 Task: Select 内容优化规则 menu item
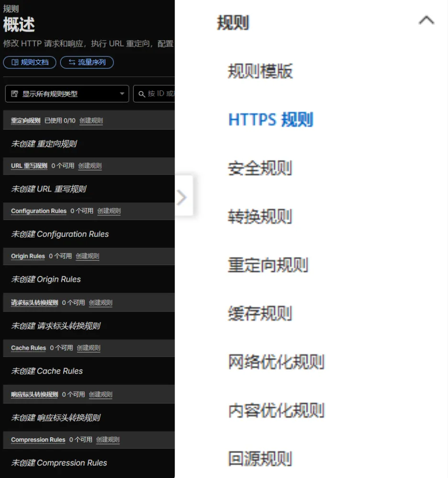click(276, 411)
